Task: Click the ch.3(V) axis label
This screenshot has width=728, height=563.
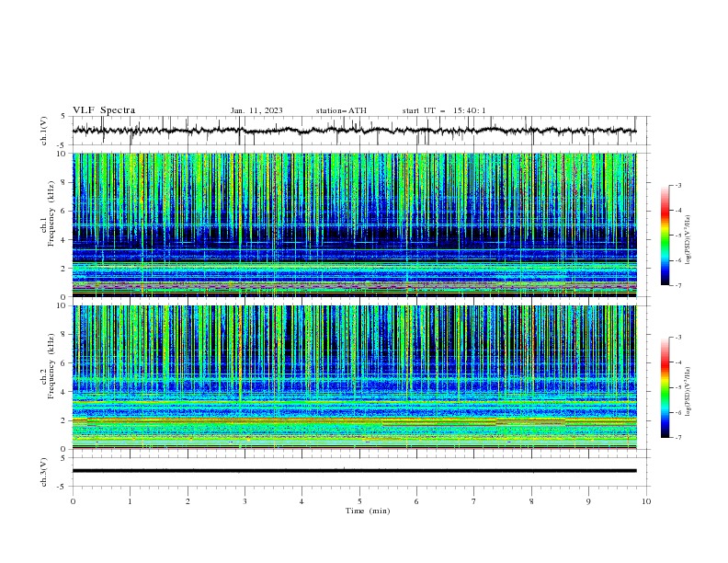Action: pos(44,472)
